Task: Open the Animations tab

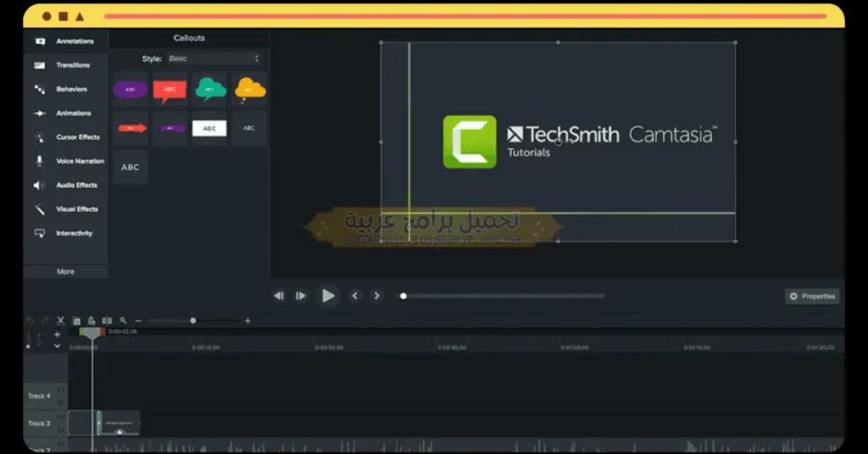Action: pyautogui.click(x=65, y=113)
